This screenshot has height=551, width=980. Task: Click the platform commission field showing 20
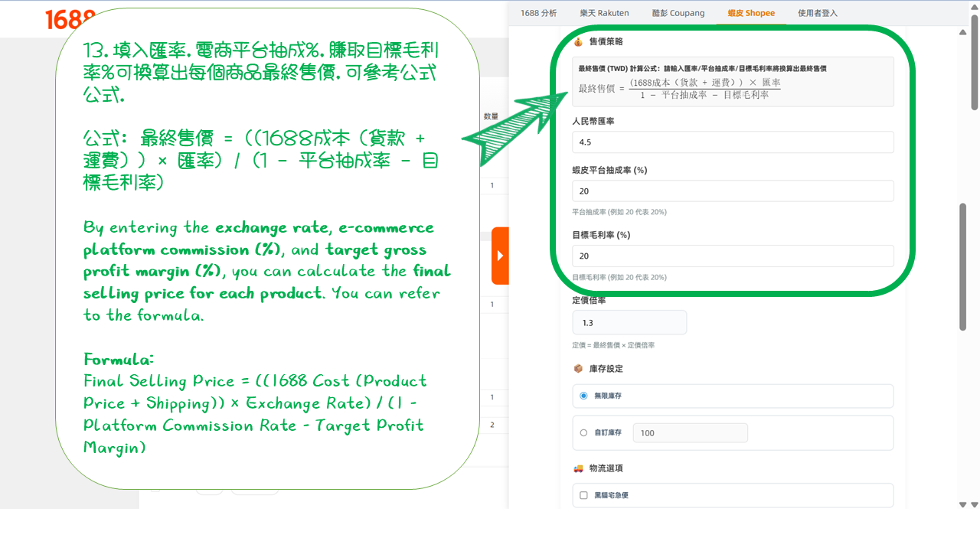point(733,191)
